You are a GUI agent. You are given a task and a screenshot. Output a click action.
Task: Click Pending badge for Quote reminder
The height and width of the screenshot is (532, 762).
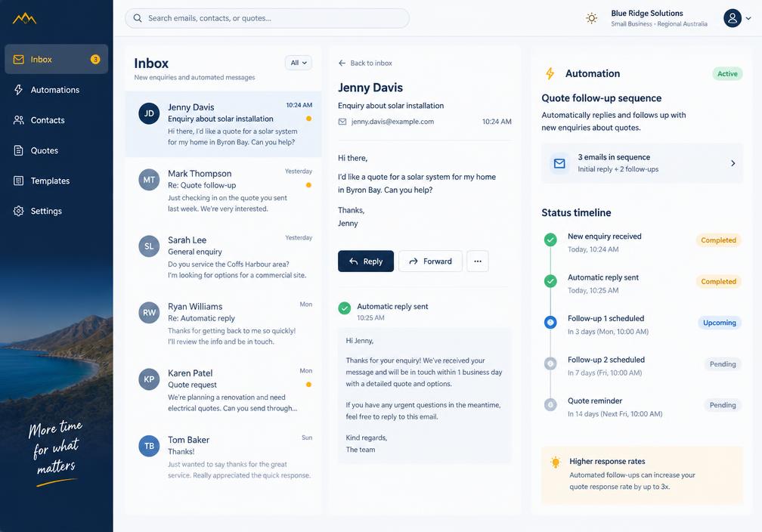click(723, 405)
